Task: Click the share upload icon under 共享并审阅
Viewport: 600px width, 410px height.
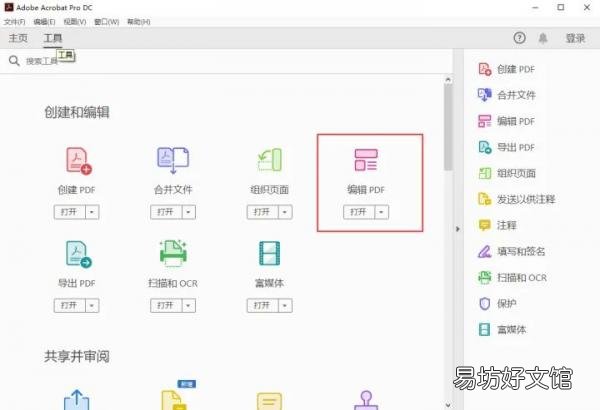Action: point(77,400)
